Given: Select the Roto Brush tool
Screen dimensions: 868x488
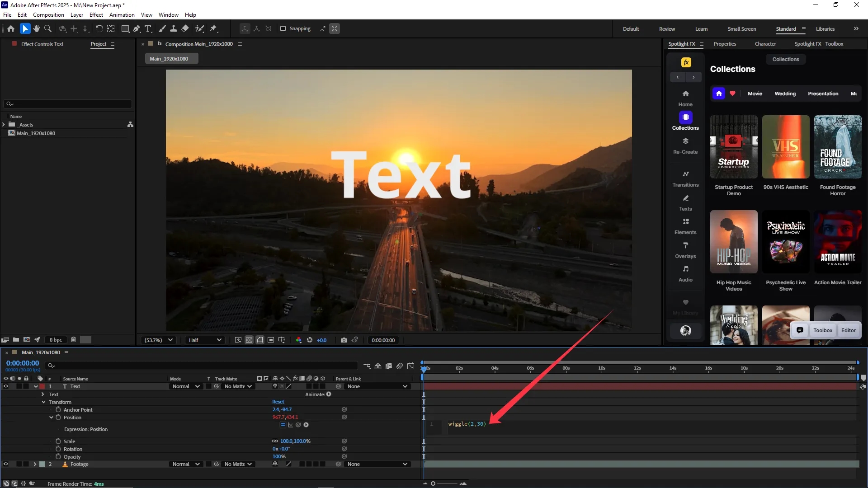Looking at the screenshot, I should [x=199, y=28].
